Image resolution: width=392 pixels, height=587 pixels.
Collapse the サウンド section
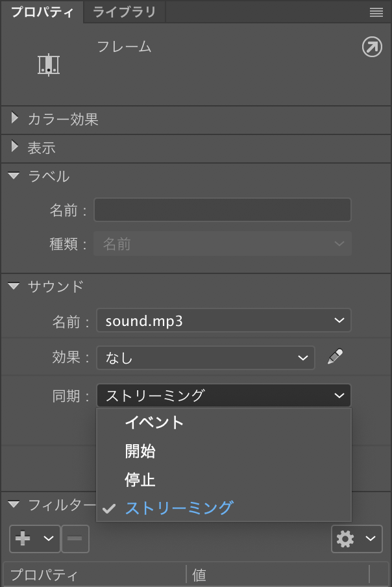tap(14, 286)
